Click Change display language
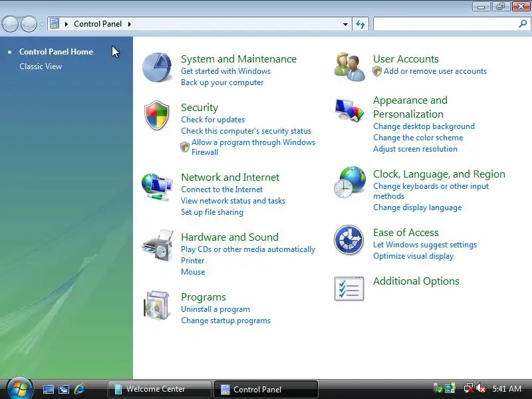532x399 pixels. click(x=418, y=207)
